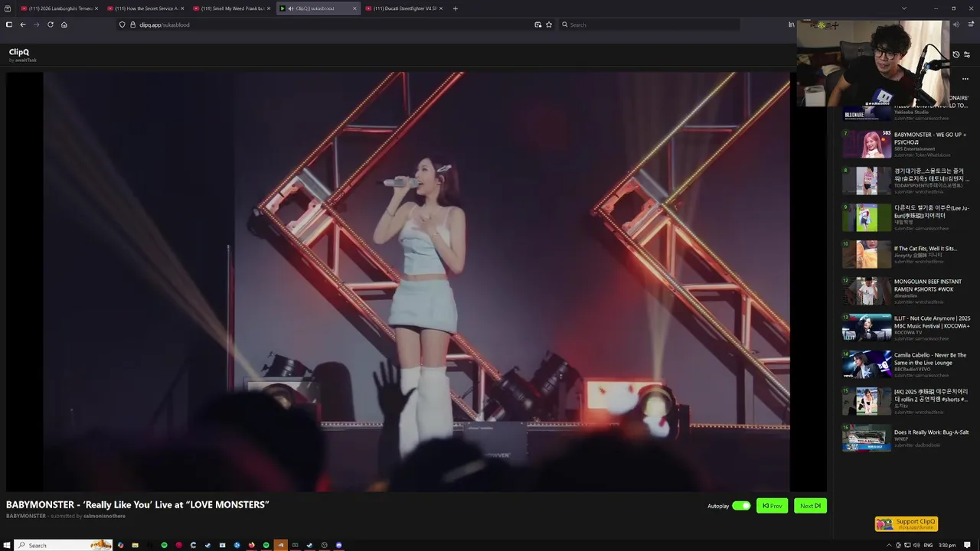Open the Windows Start menu

coord(7,545)
